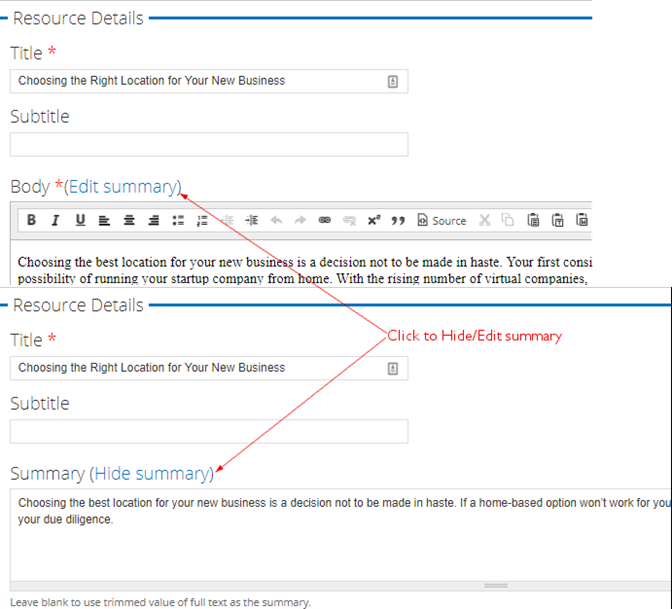Click autofill icon in bottom panel Title field
The image size is (672, 609).
point(393,369)
